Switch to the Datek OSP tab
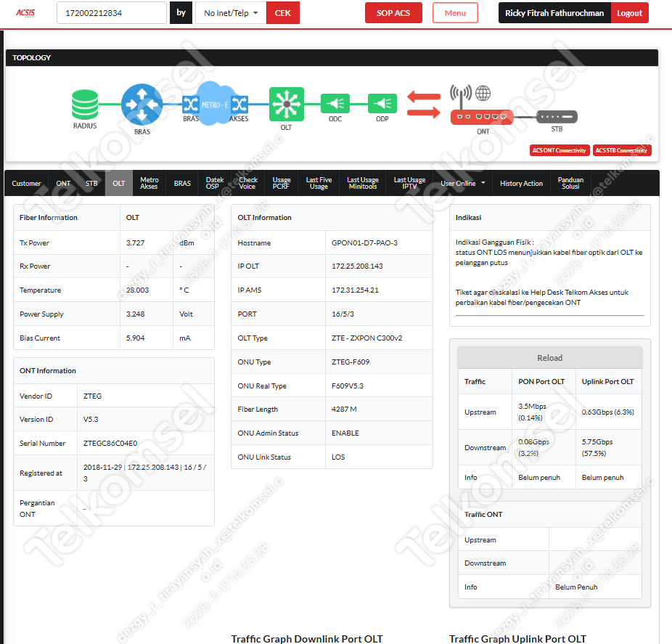 (214, 184)
